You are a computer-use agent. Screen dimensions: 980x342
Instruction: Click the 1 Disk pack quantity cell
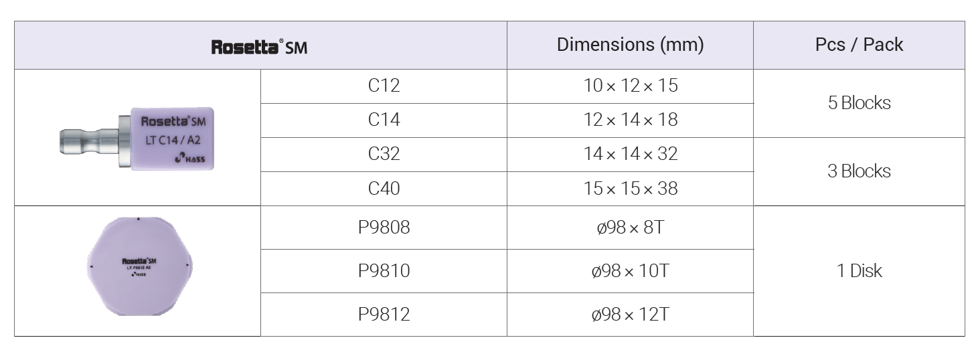tap(859, 271)
